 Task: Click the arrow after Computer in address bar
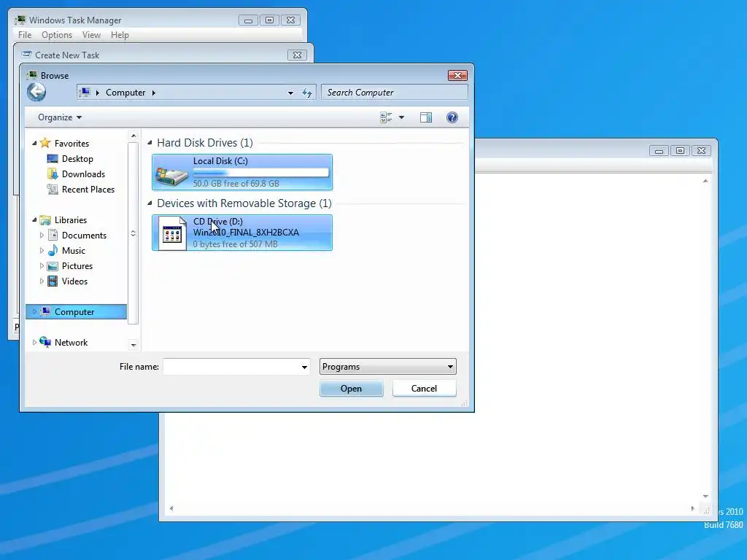coord(154,93)
